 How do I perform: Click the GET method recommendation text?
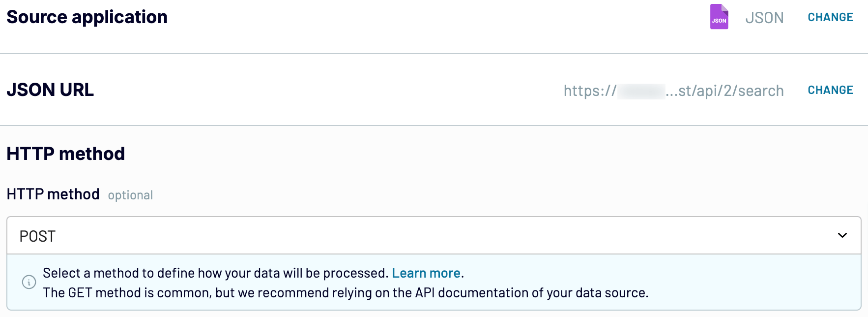click(346, 293)
